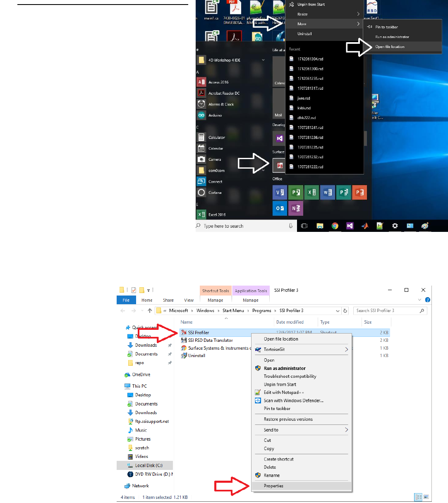
Task: Launch the Publisher tile in Office group
Action: coord(343,192)
